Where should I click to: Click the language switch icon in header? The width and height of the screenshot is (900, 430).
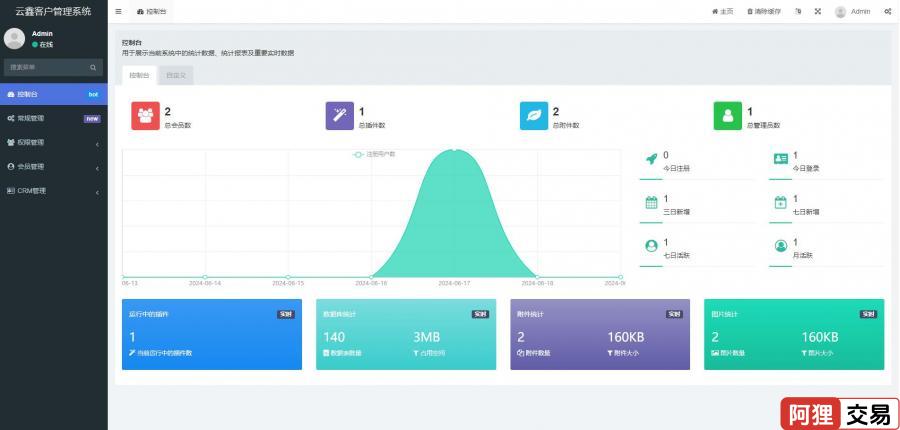[x=798, y=11]
